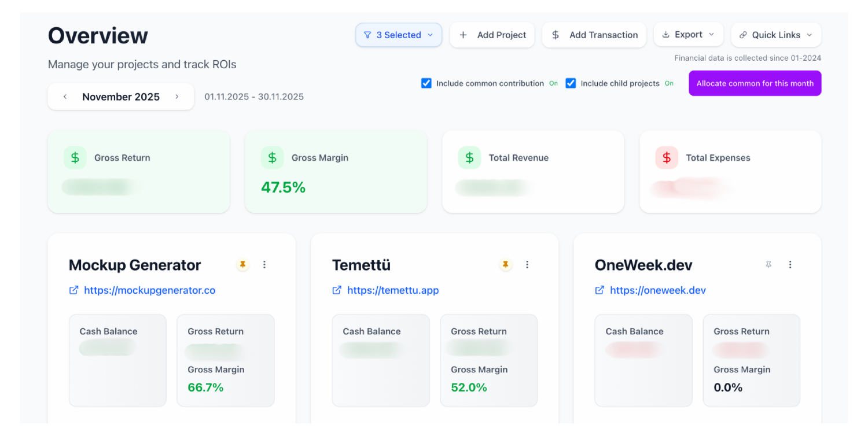Go to next month with right arrow
This screenshot has width=868, height=436.
[x=177, y=97]
